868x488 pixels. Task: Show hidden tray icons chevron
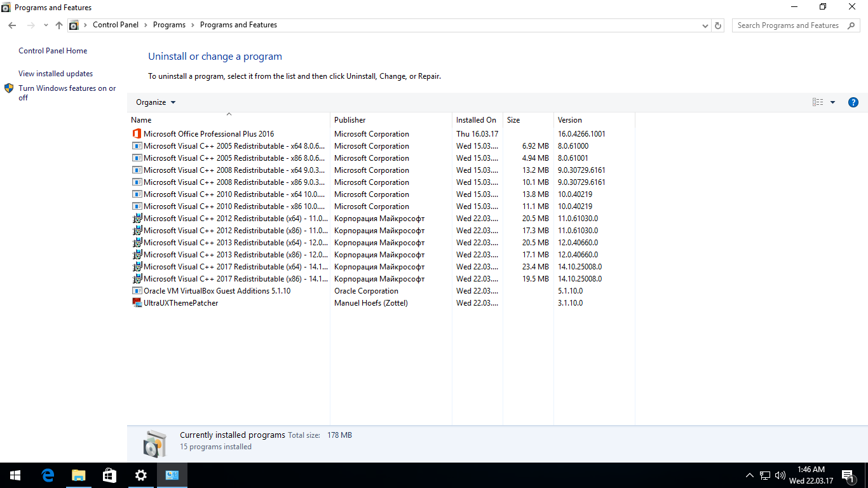750,475
